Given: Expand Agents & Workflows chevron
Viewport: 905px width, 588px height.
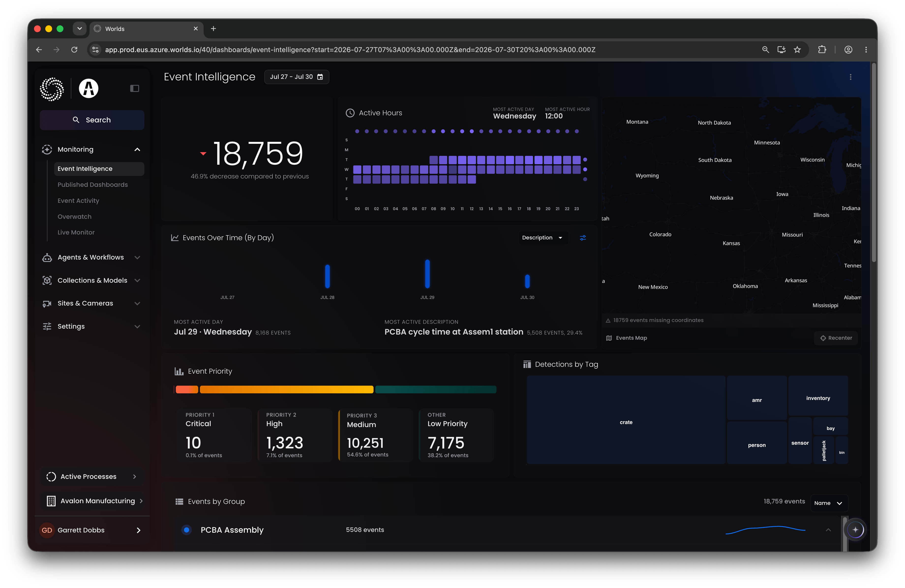Looking at the screenshot, I should pos(137,258).
